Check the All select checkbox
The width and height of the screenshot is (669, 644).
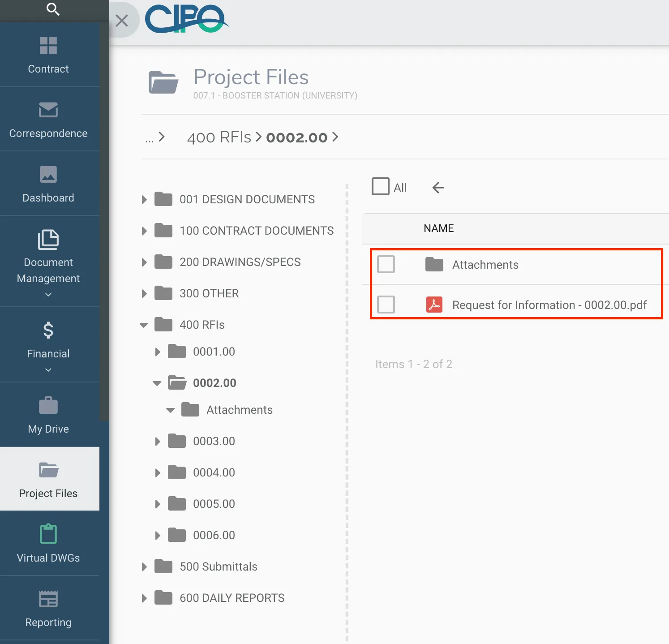tap(381, 186)
